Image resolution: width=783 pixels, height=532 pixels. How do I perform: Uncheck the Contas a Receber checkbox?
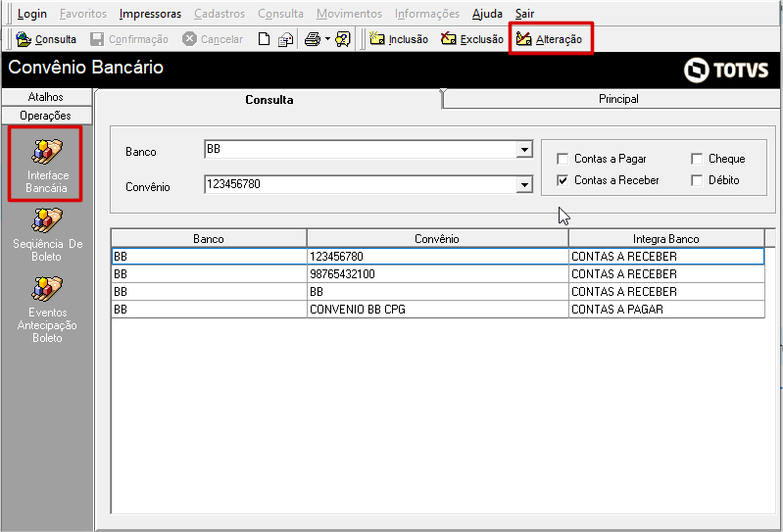[x=563, y=180]
